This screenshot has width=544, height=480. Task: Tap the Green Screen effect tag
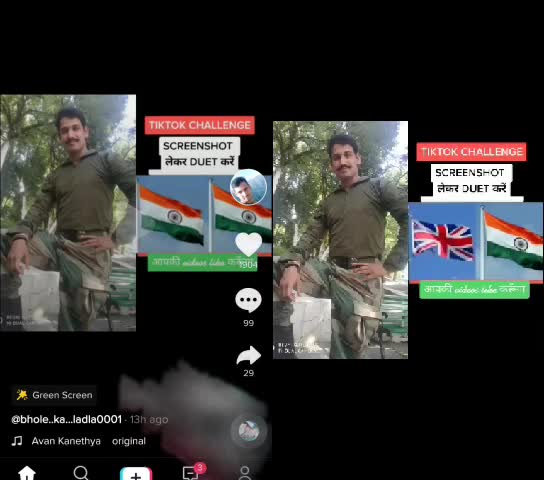(54, 395)
